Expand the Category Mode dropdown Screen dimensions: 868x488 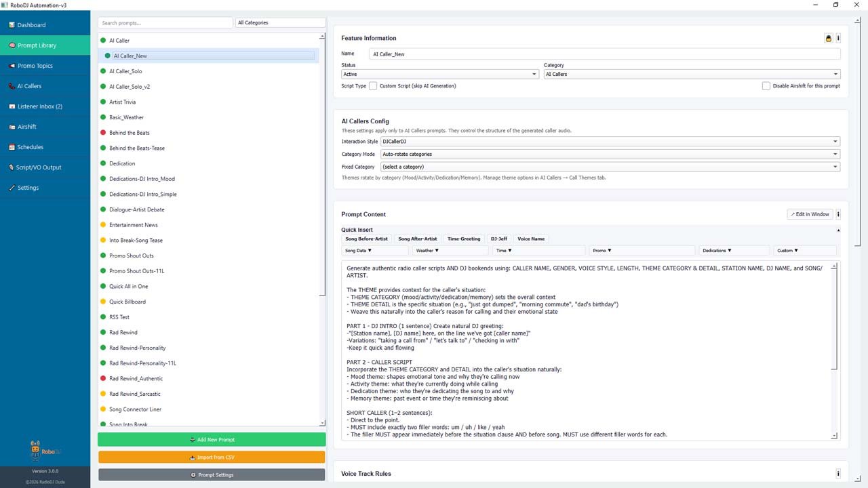click(x=610, y=154)
